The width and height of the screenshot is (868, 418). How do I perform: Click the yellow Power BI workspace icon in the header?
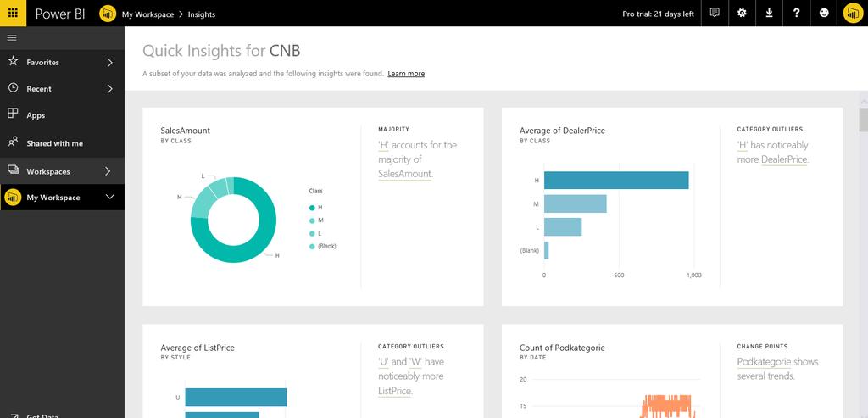click(x=108, y=14)
